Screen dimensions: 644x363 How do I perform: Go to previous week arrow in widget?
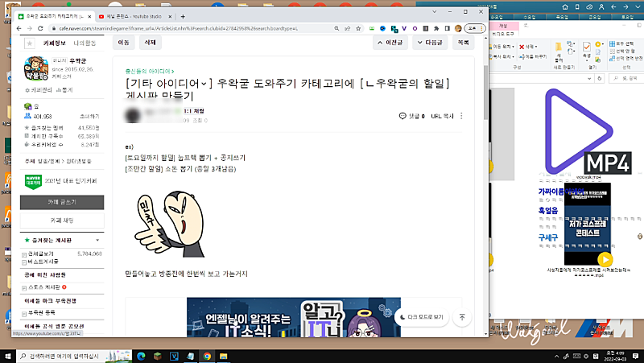coord(613,7)
